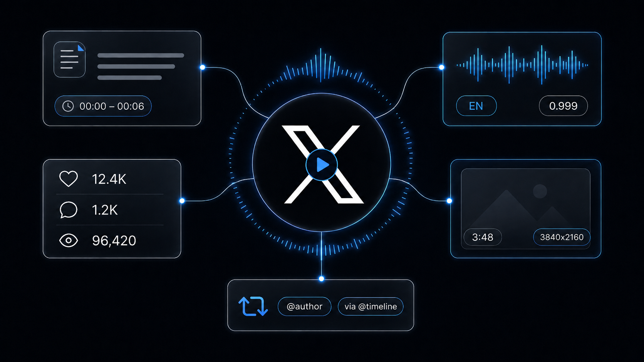The width and height of the screenshot is (644, 362).
Task: Click the document transcript icon
Action: pyautogui.click(x=70, y=60)
